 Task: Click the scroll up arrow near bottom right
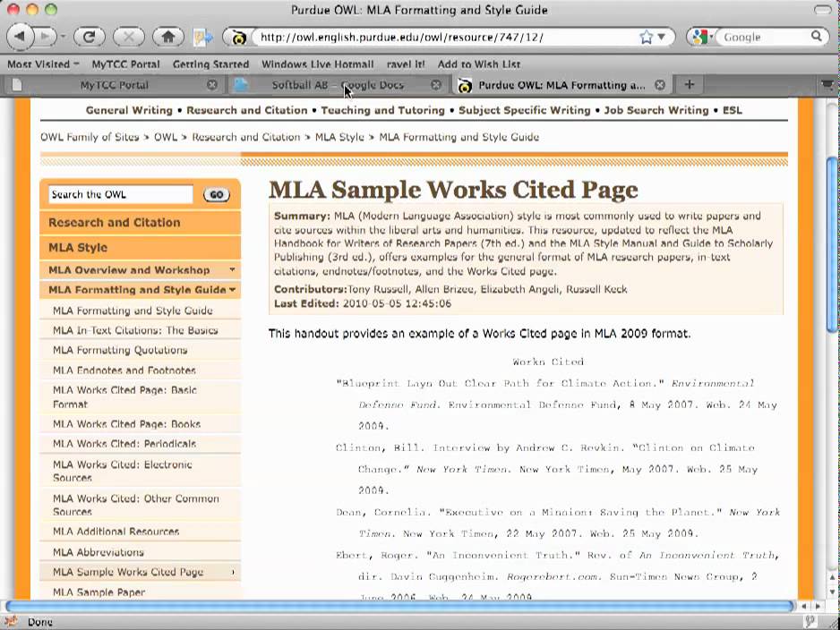832,577
